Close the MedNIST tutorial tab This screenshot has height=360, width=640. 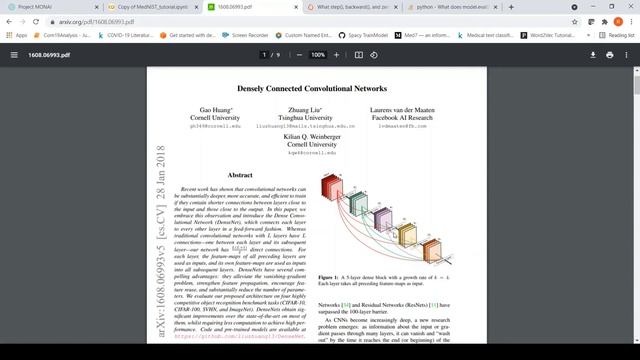click(196, 7)
